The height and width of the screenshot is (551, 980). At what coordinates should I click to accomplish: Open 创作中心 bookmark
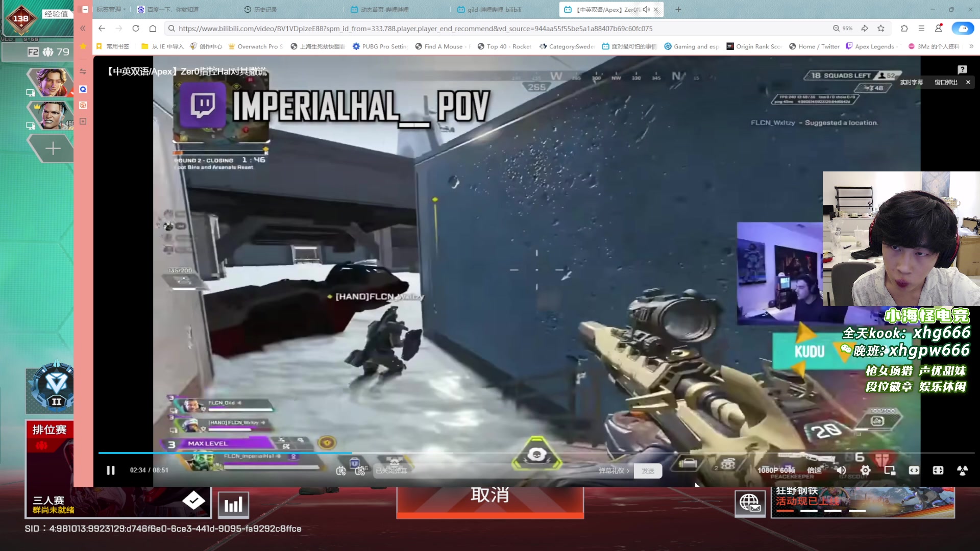coord(206,46)
